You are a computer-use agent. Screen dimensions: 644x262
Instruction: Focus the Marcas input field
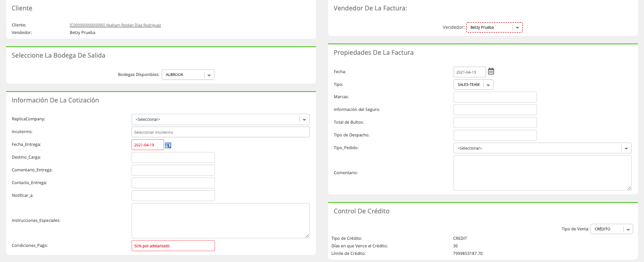coord(495,97)
